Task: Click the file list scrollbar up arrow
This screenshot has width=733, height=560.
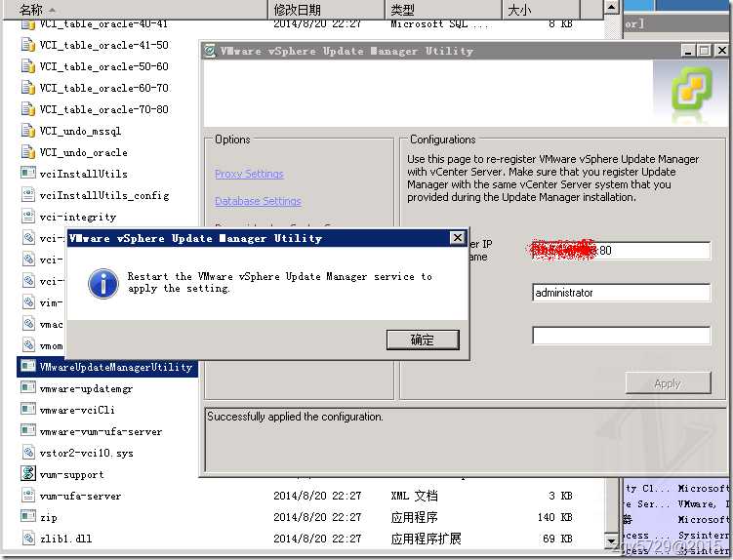Action: [x=611, y=7]
